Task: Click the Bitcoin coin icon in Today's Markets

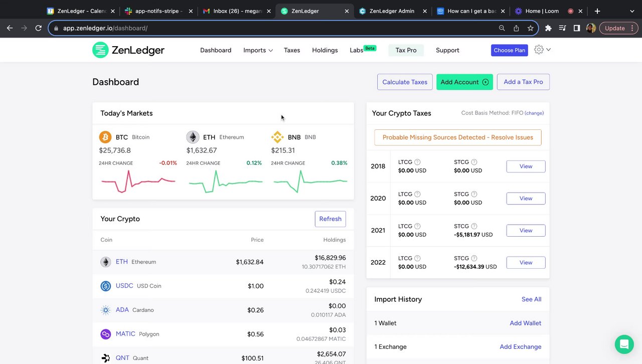Action: (x=105, y=137)
